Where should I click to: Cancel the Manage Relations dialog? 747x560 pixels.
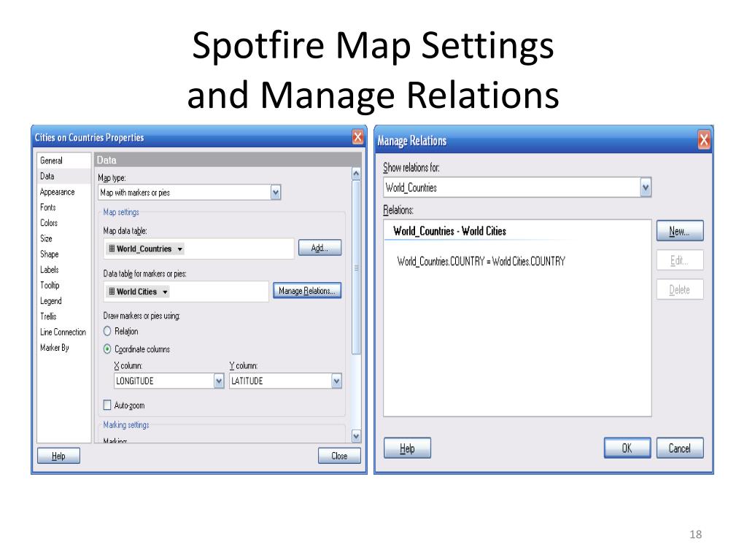click(x=680, y=448)
